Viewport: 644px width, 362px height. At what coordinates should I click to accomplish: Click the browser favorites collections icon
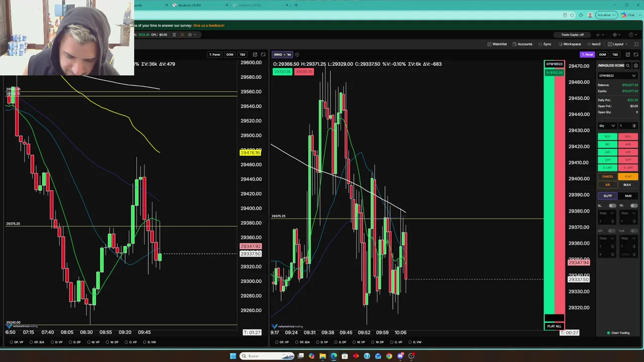click(581, 15)
